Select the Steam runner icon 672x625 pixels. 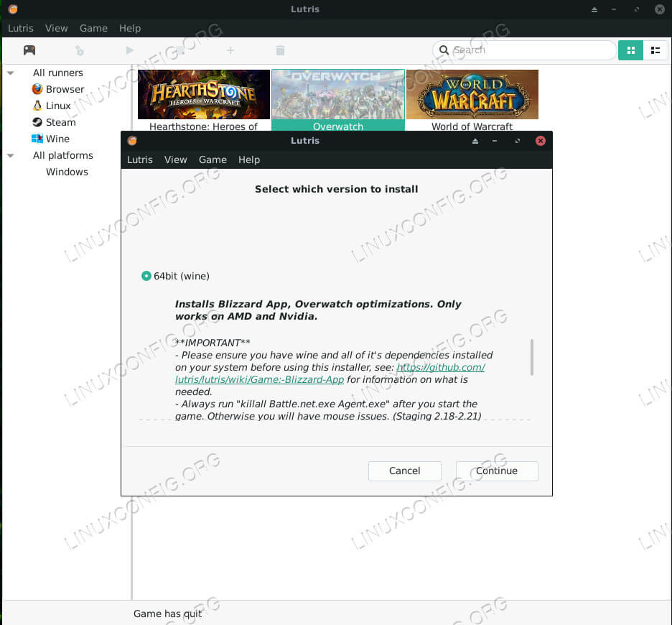37,122
